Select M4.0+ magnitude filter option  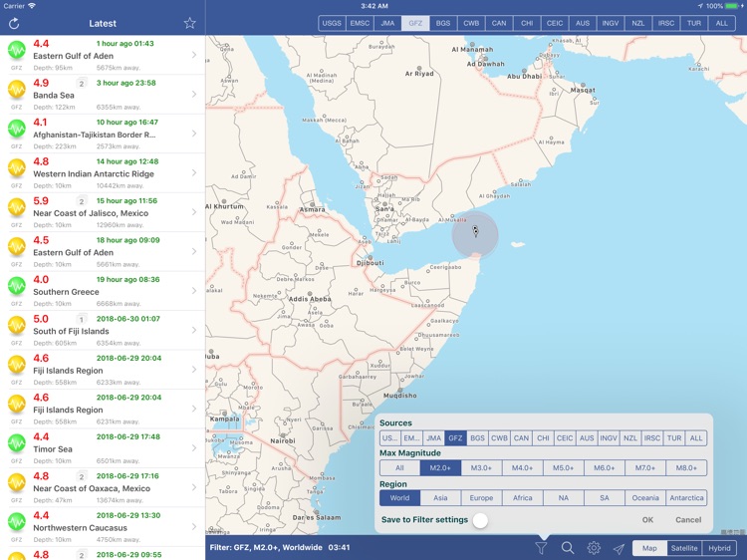(522, 468)
